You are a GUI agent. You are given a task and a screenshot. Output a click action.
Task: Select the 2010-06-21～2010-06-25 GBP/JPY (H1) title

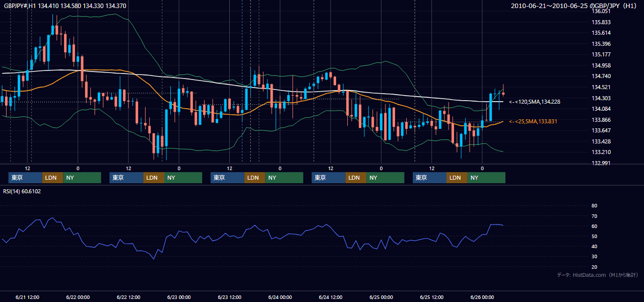coord(575,6)
